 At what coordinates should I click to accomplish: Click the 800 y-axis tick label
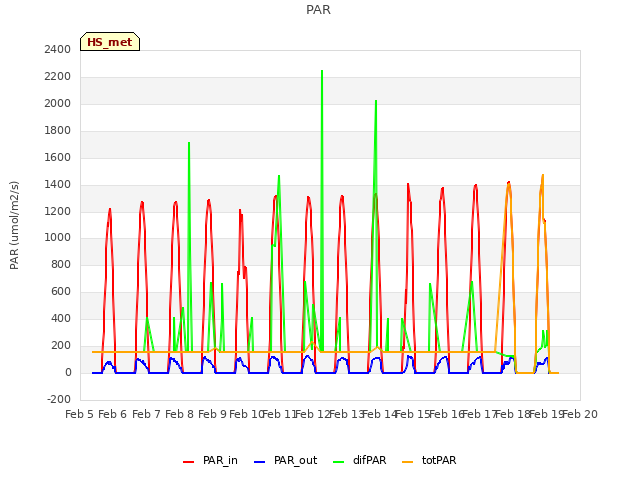61,264
